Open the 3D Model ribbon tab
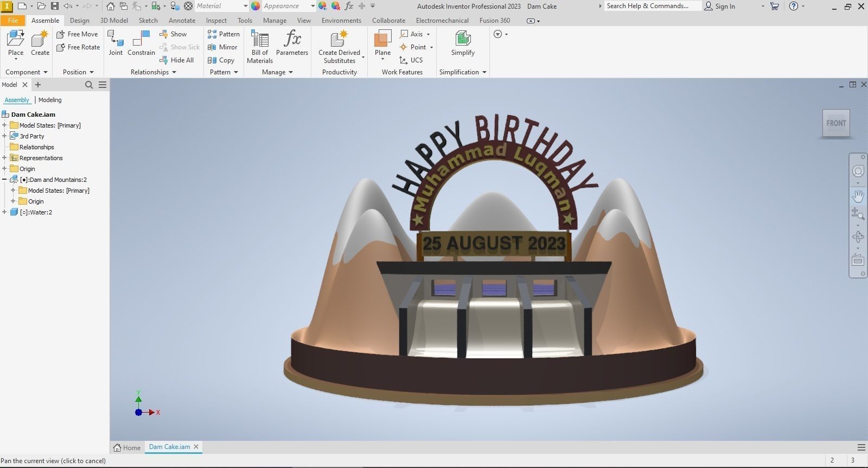 [114, 21]
